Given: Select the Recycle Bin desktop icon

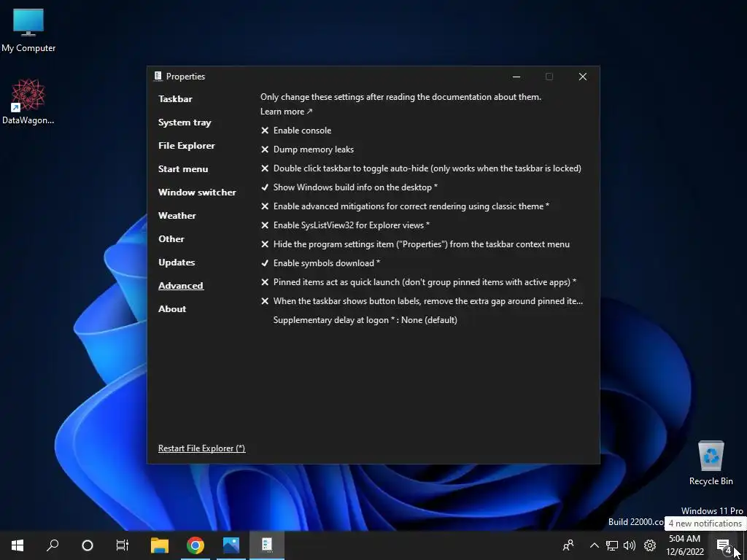Looking at the screenshot, I should tap(711, 463).
